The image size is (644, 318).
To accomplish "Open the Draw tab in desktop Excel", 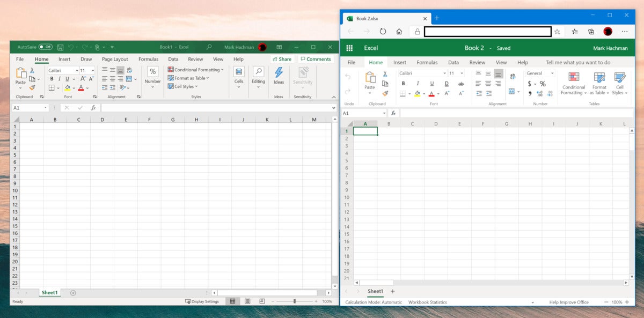I will click(x=86, y=60).
